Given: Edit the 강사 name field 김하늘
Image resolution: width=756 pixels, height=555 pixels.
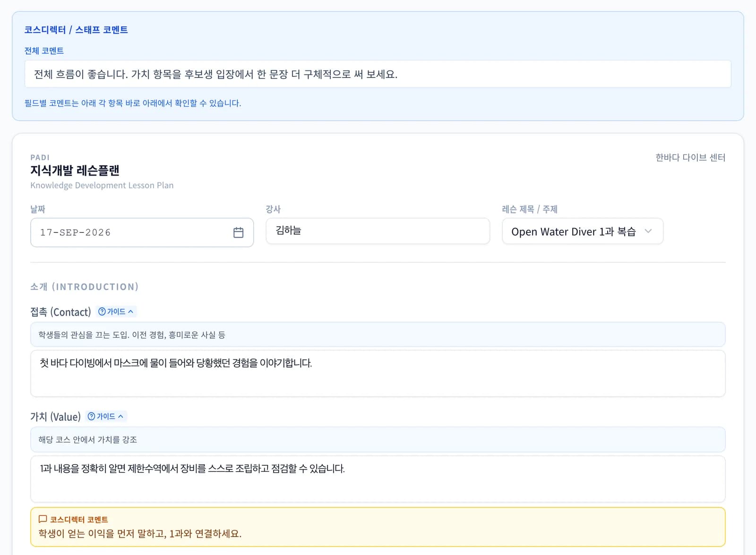Looking at the screenshot, I should click(x=378, y=231).
